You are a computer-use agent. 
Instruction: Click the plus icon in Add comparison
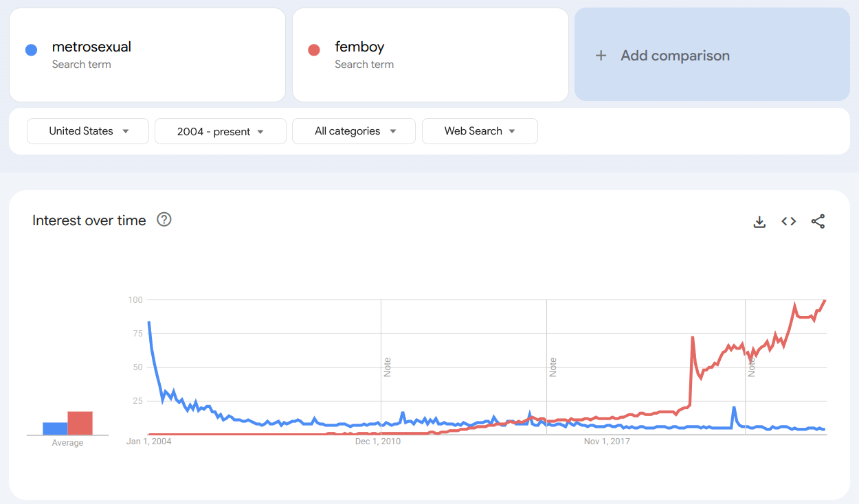point(601,56)
